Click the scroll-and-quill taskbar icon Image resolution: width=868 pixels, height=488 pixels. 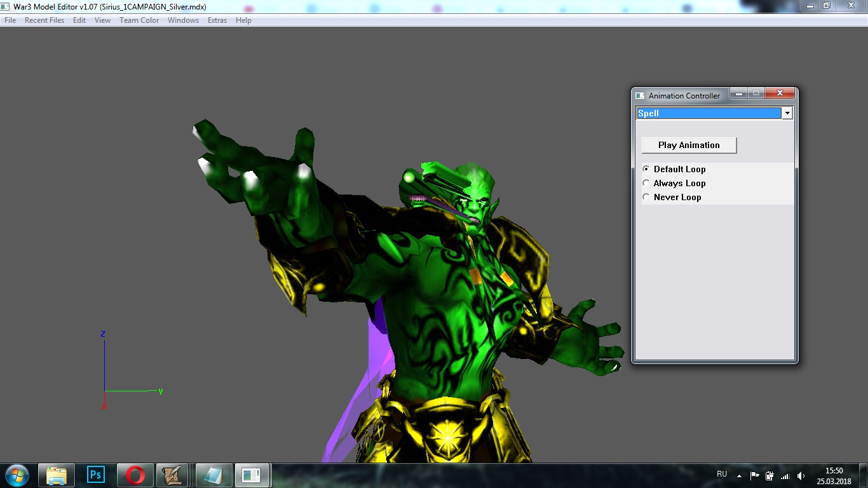pyautogui.click(x=173, y=475)
